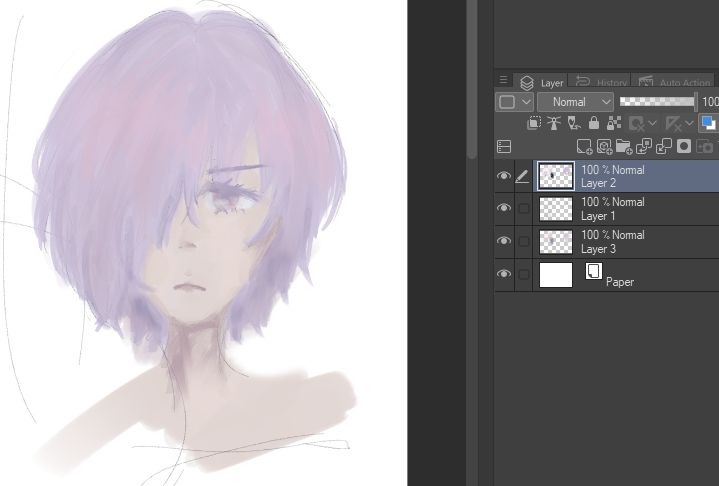Expand the mask options dropdown arrow
Image resolution: width=719 pixels, height=486 pixels.
point(653,123)
